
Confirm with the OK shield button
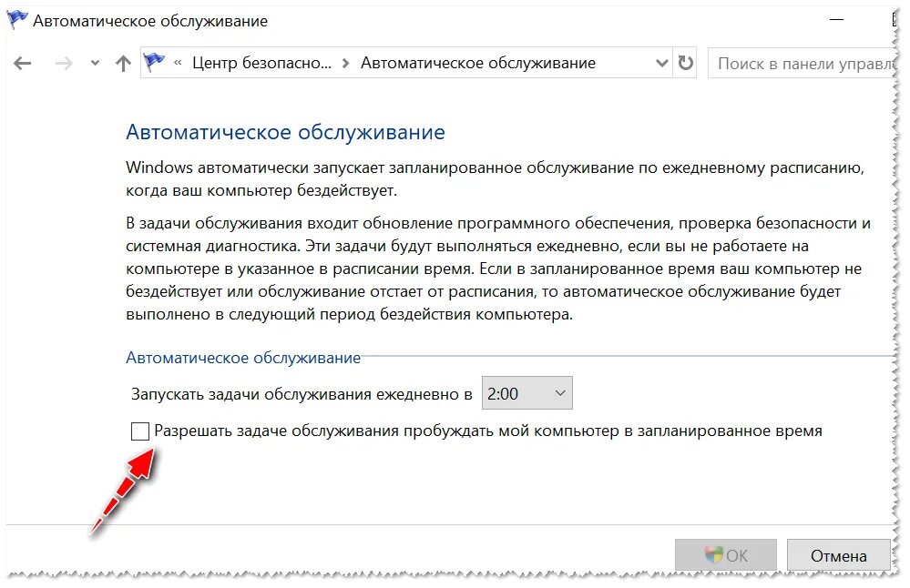[x=725, y=555]
